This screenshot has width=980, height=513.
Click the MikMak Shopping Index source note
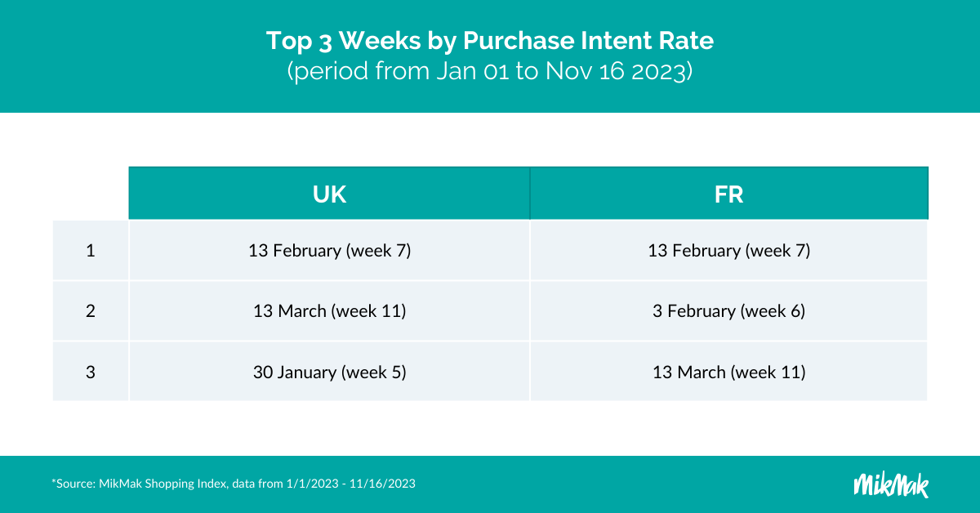pyautogui.click(x=233, y=484)
